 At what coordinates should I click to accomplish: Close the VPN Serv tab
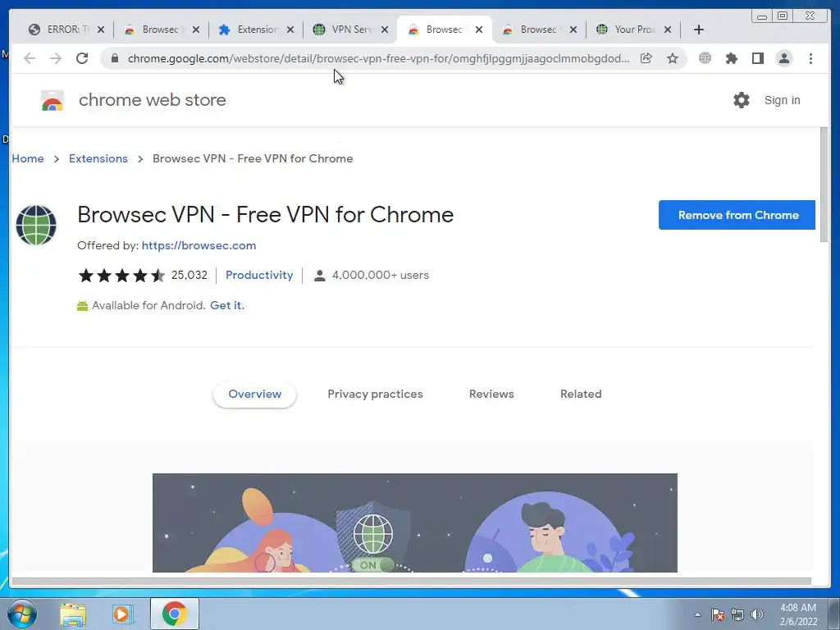[x=385, y=30]
